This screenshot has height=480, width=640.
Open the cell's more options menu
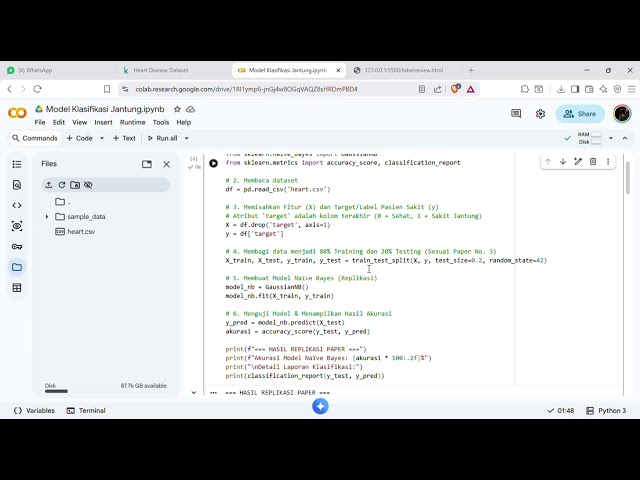(x=608, y=162)
